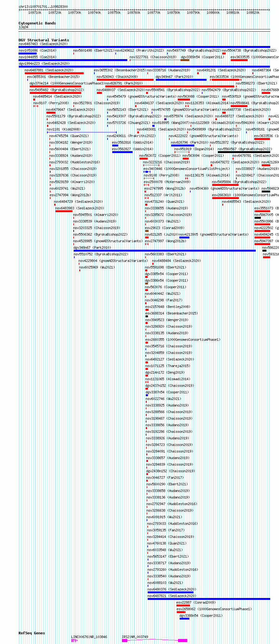Screen dimensions: 279x644
Task: Open nsv5560567 (ByrskaBishop2022) variant
Action: tap(245, 149)
